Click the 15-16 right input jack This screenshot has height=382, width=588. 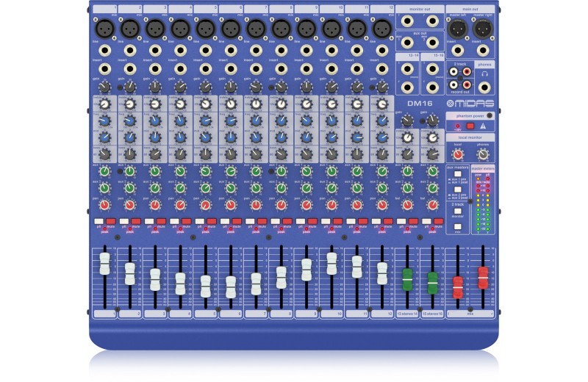(433, 87)
